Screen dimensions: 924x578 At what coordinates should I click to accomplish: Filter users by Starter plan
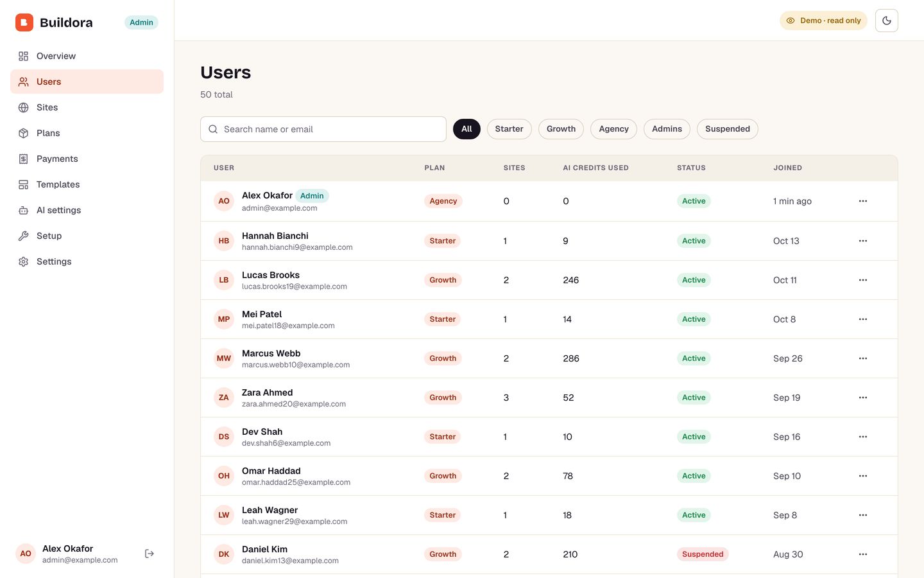[509, 129]
